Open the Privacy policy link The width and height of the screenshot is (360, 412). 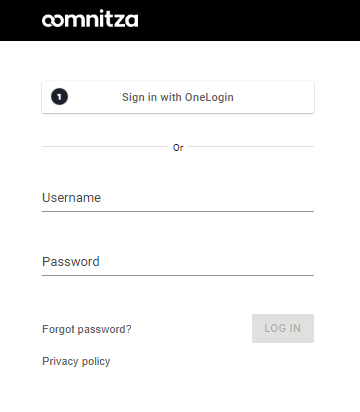click(76, 361)
